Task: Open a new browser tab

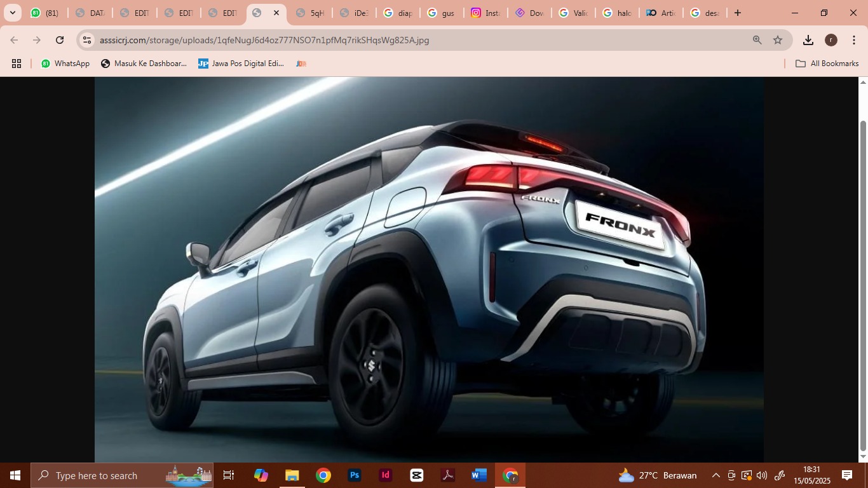Action: [738, 13]
